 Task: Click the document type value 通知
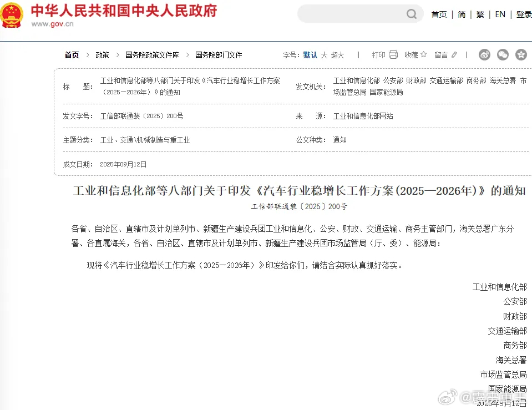click(x=340, y=140)
